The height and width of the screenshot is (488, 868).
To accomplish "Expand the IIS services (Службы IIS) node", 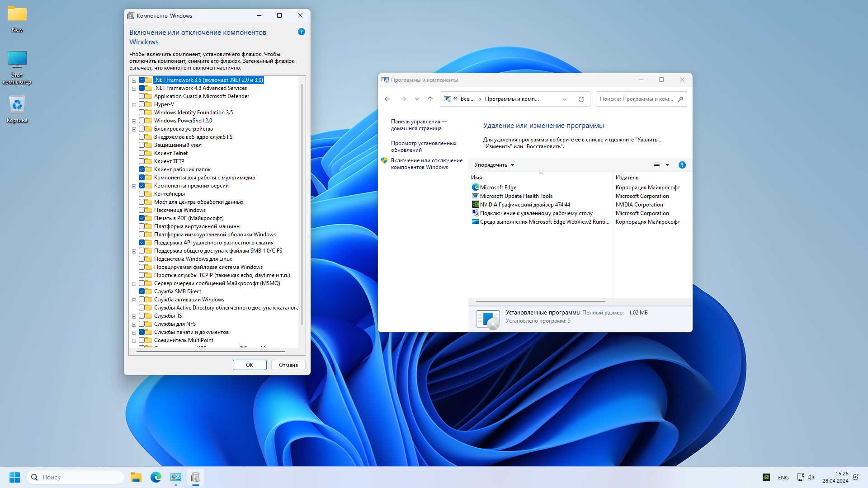I will click(134, 316).
